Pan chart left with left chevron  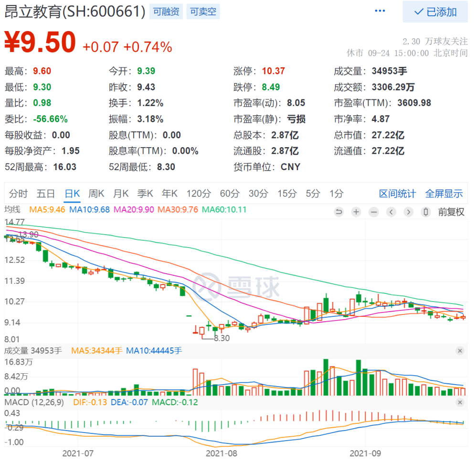coord(391,212)
